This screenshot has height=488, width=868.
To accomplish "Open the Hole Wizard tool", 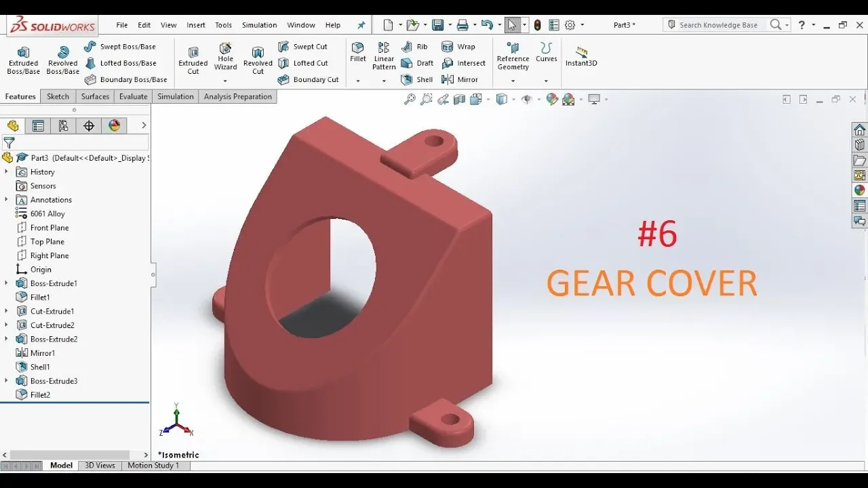I will pyautogui.click(x=225, y=56).
